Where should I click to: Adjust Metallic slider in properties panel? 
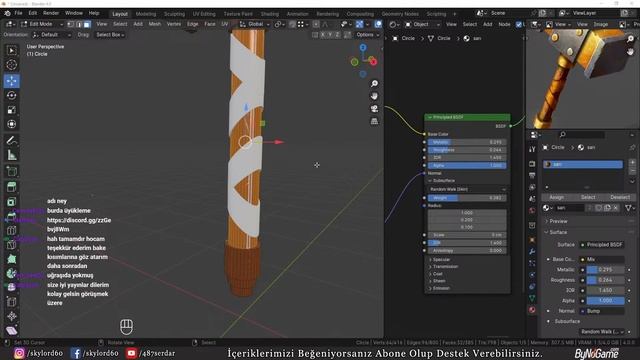[605, 270]
